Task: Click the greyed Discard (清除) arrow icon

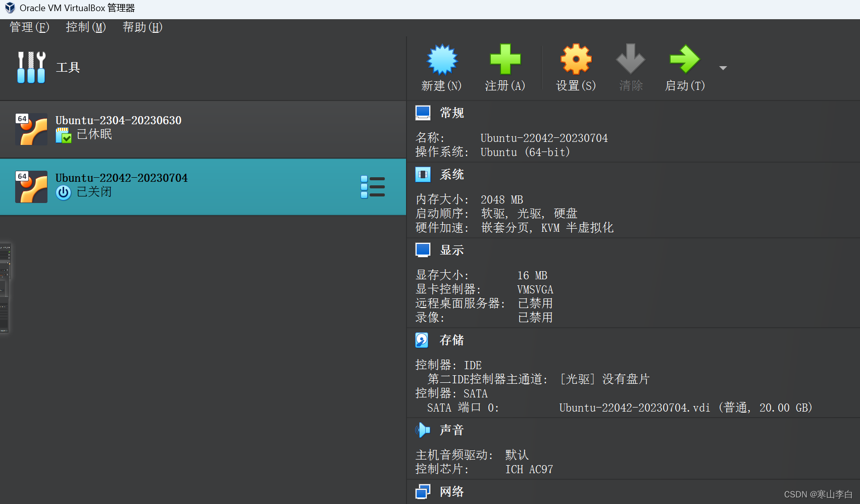Action: [631, 59]
